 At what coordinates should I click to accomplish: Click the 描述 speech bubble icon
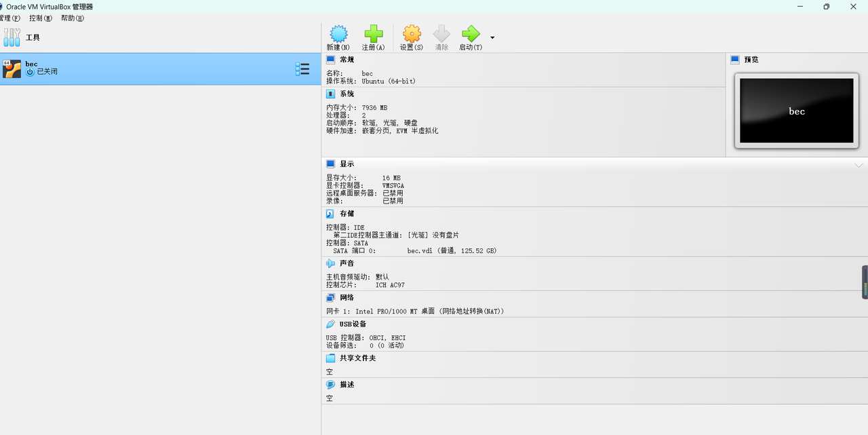pyautogui.click(x=331, y=384)
